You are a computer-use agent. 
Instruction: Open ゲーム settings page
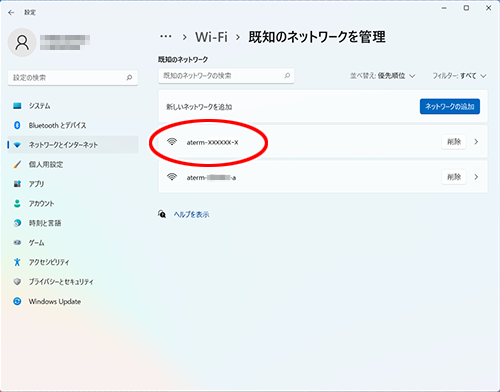73,242
